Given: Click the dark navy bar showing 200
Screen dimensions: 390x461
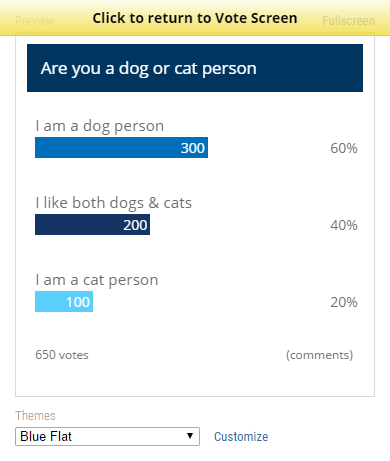Looking at the screenshot, I should click(92, 225).
